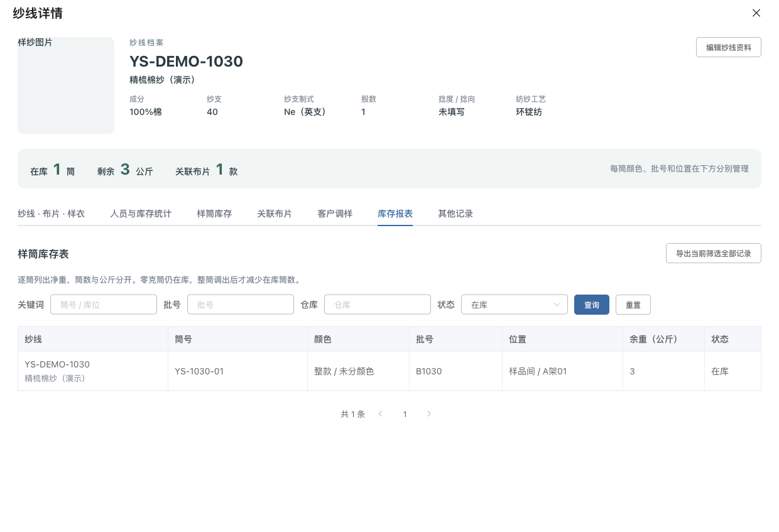Click the 剩余 3 公斤 statistic
Screen dimensions: 779x532
[x=125, y=170]
